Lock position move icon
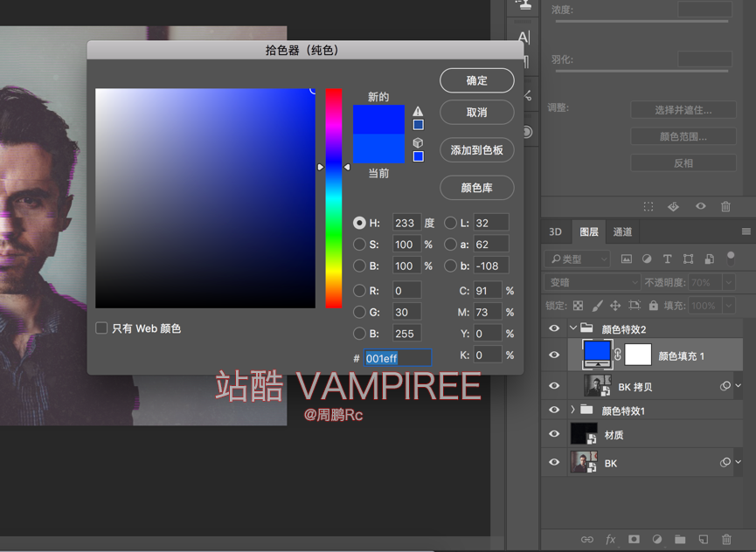The height and width of the screenshot is (552, 756). click(615, 306)
